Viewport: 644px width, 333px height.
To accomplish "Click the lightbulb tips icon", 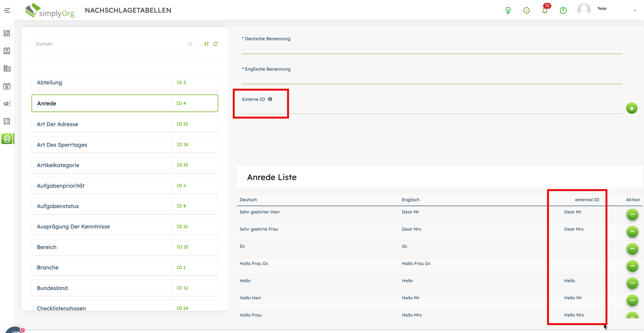I will tap(508, 11).
